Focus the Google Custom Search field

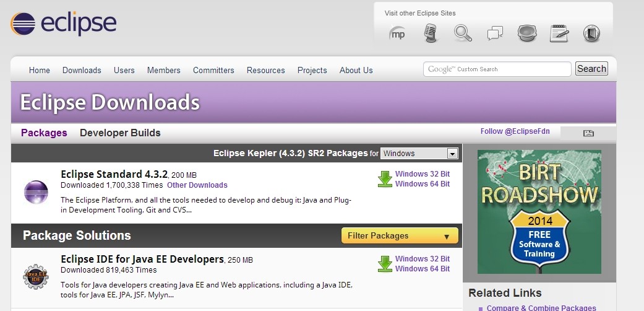pos(497,69)
